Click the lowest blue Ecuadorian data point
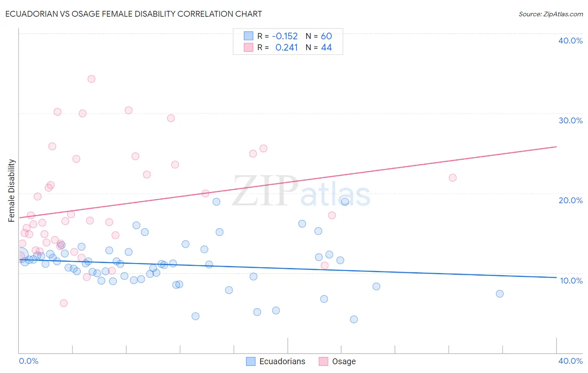 [x=354, y=319]
